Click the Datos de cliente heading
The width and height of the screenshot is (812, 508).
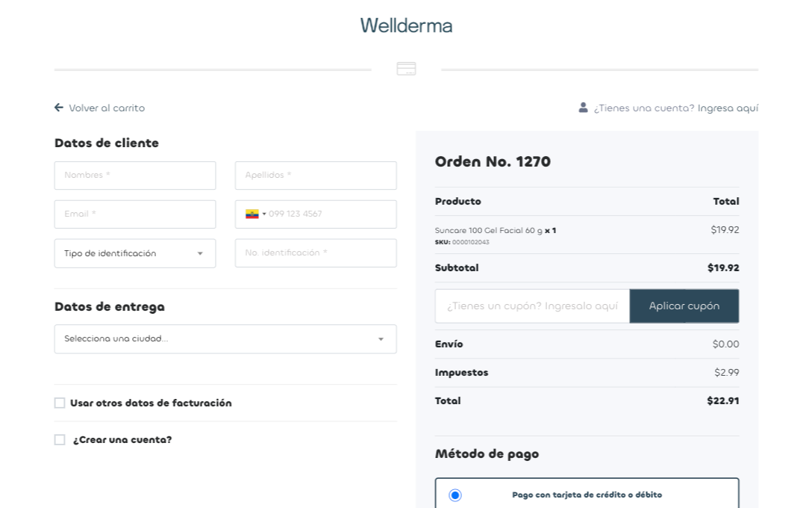(x=107, y=143)
